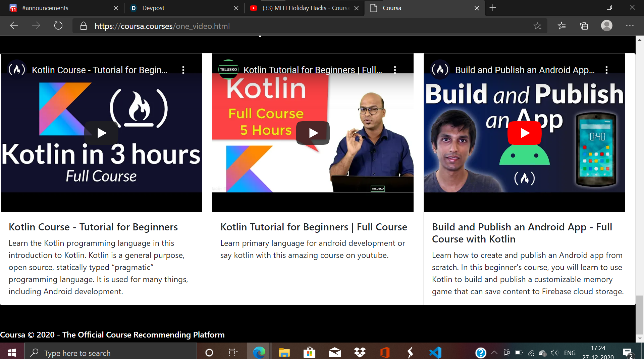
Task: Open video title link 'Kotlin Tutorial for Beginners | Full...'
Action: point(313,70)
